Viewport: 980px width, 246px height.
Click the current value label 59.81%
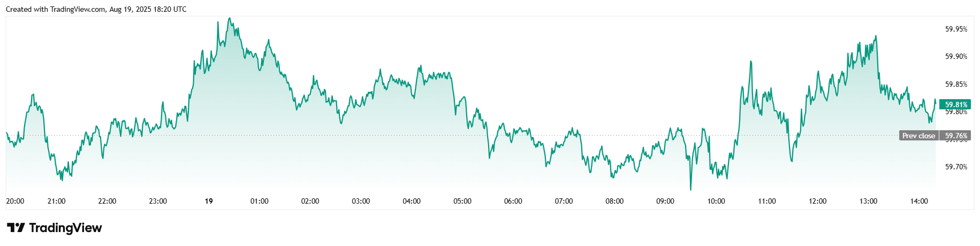[x=955, y=105]
